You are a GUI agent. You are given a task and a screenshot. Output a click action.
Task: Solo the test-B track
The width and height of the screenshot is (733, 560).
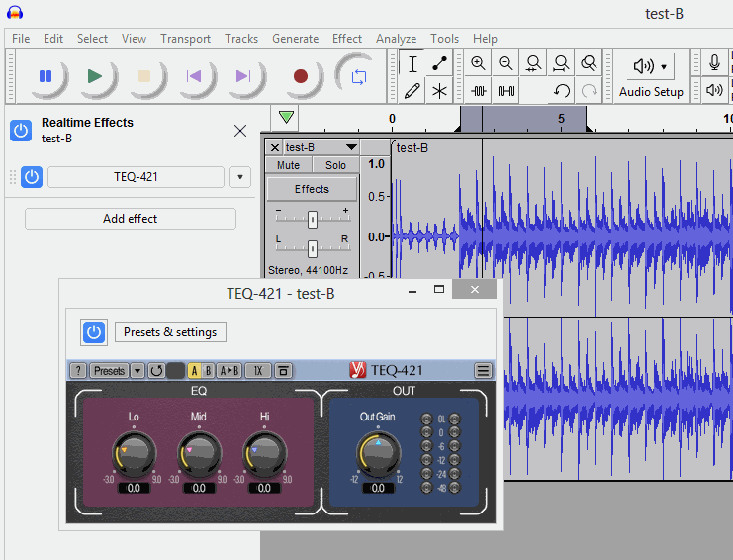pyautogui.click(x=335, y=165)
